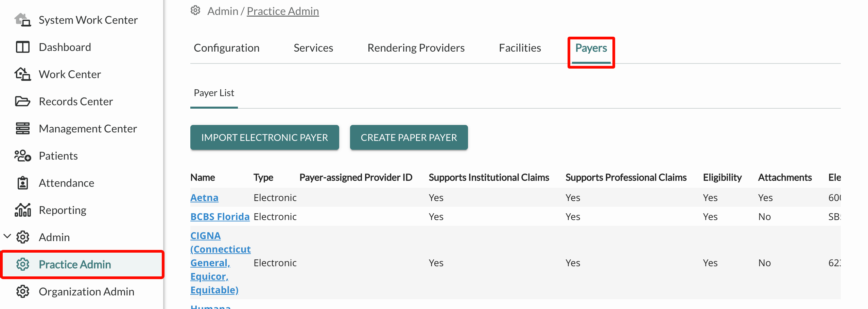Click the Practice Admin breadcrumb link
The image size is (868, 309).
[x=283, y=11]
